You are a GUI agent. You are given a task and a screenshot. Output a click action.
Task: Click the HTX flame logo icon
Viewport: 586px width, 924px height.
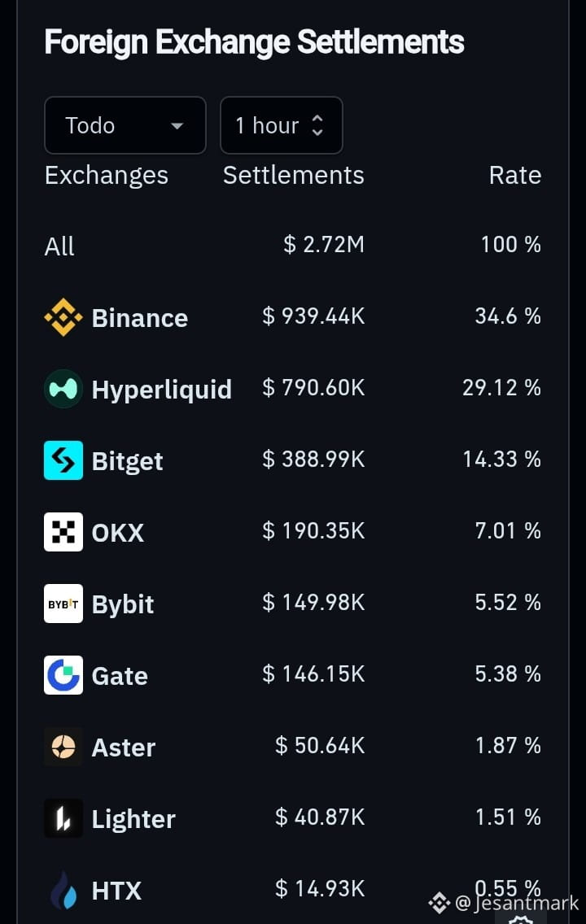(63, 890)
